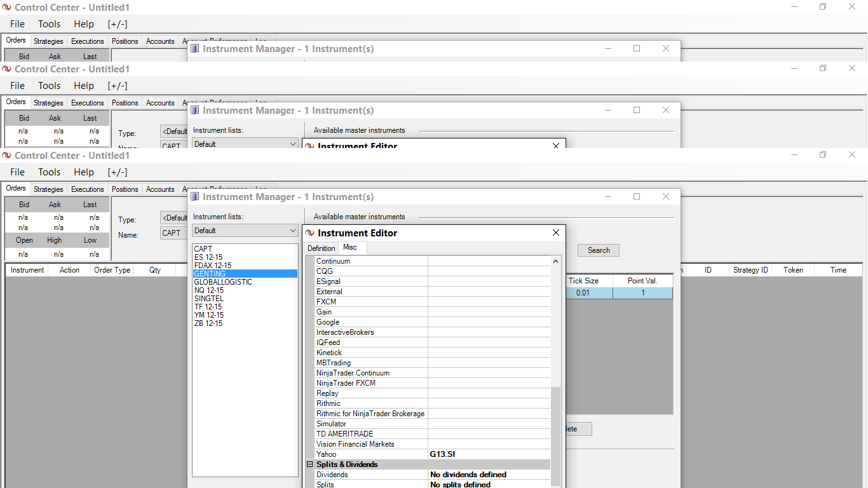
Task: Click the Search button in Instrument Manager
Action: (x=599, y=250)
